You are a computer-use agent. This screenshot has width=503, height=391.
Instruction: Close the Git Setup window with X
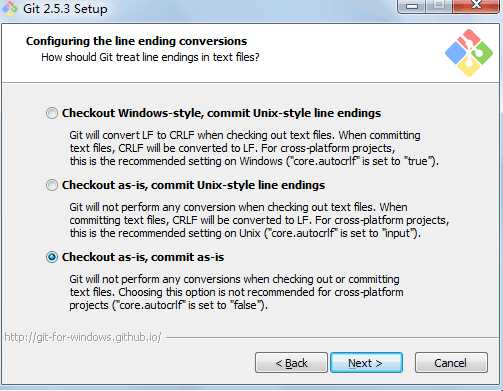[x=476, y=6]
